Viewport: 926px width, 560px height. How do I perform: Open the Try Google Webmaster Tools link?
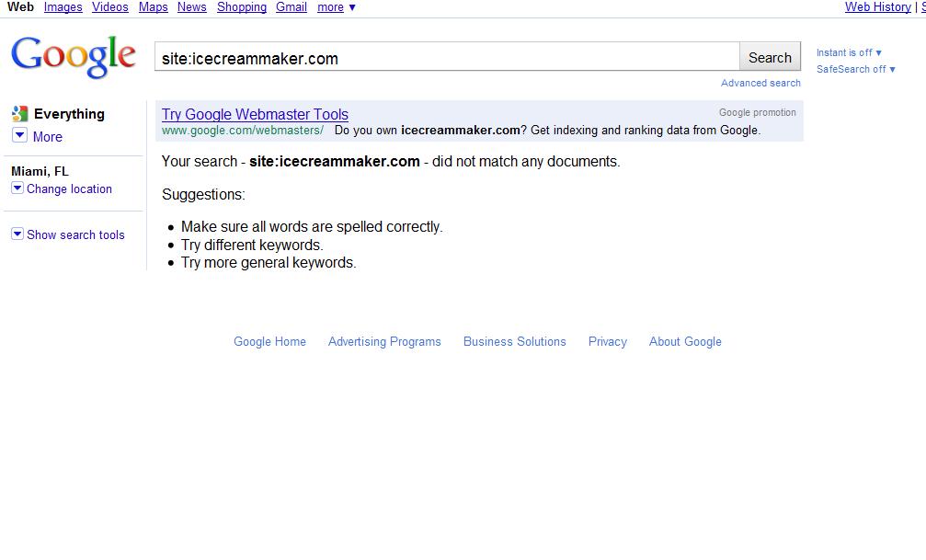pos(255,114)
